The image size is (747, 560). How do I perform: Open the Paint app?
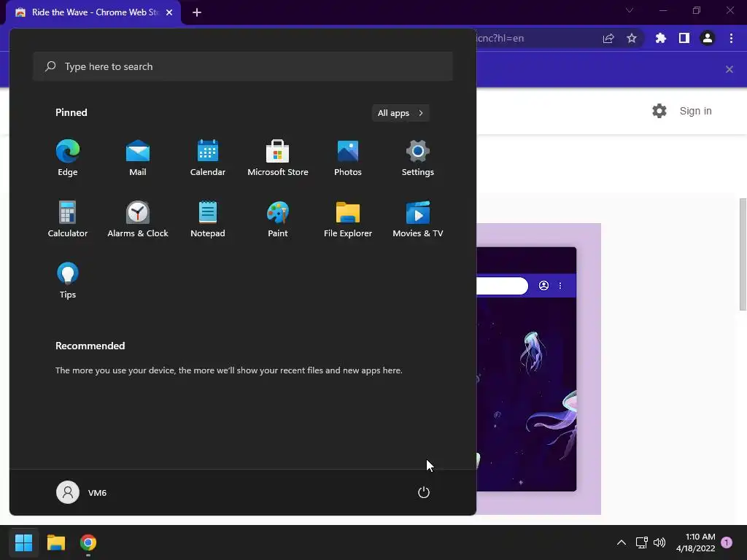(278, 219)
